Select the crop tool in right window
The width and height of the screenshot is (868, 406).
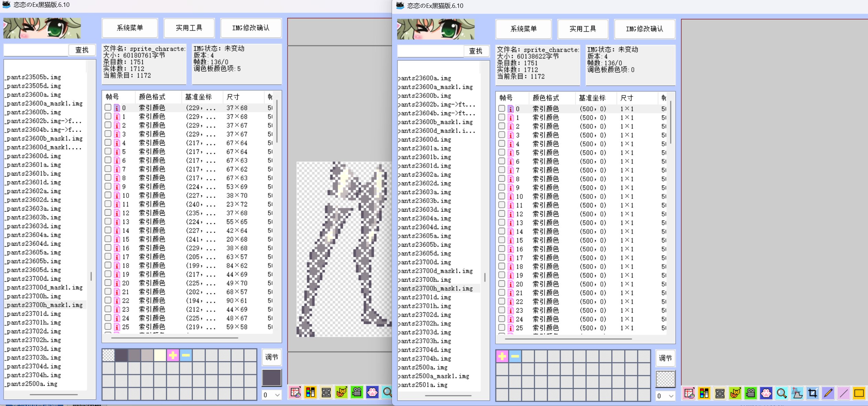(x=813, y=393)
